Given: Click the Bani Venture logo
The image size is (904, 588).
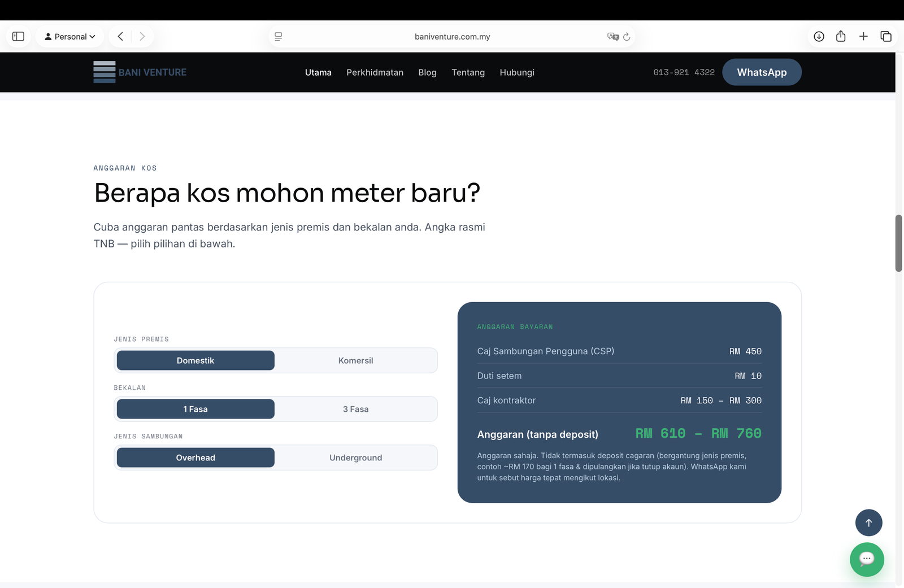Looking at the screenshot, I should pos(140,72).
